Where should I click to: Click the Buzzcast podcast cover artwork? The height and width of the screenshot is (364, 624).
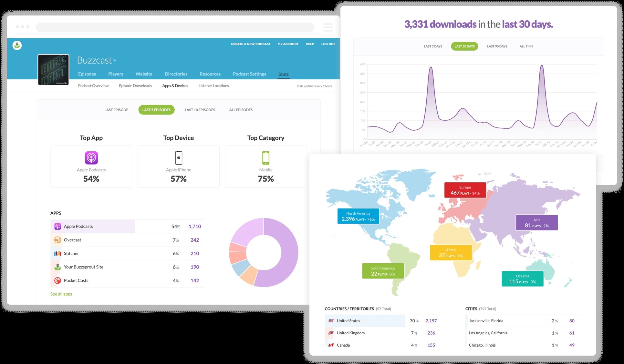54,70
